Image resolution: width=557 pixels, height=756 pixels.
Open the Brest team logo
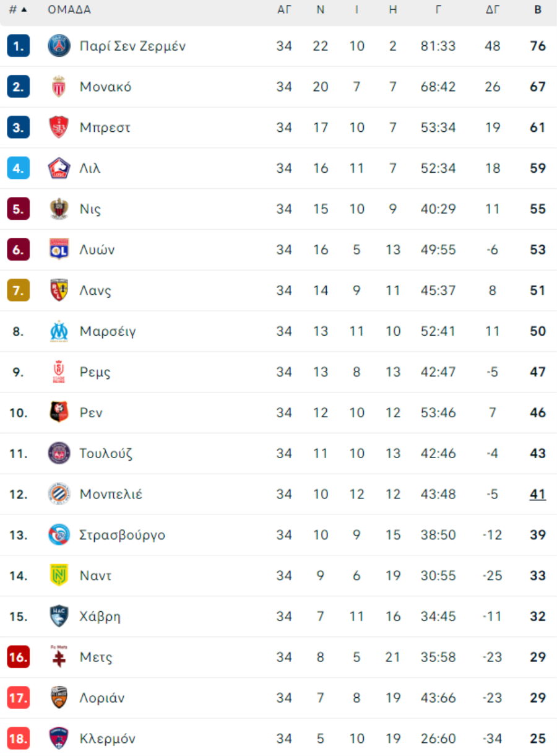pyautogui.click(x=59, y=128)
